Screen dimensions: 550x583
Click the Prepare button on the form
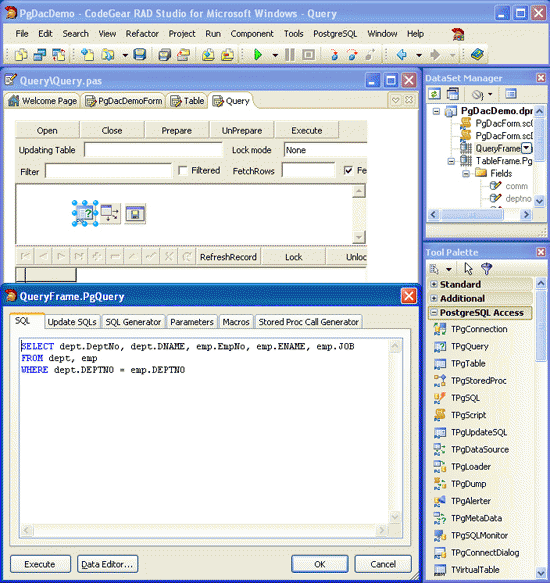click(x=177, y=131)
